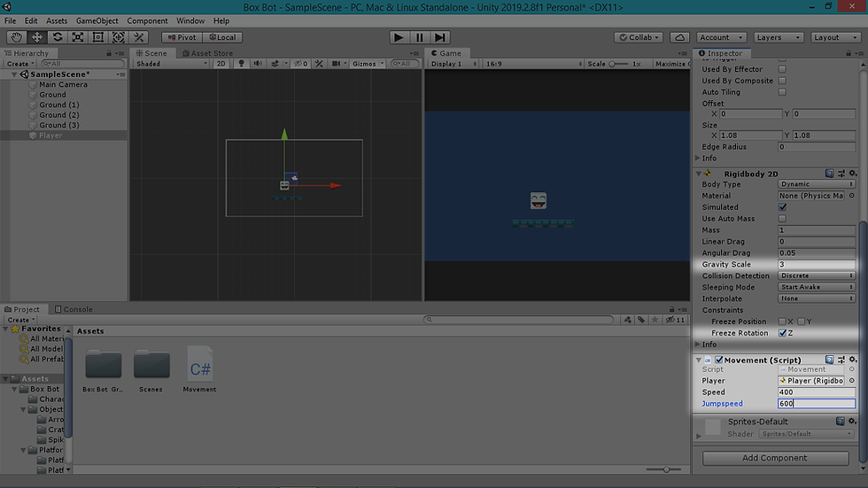Save project search favorite star
868x488 pixels.
pyautogui.click(x=655, y=320)
